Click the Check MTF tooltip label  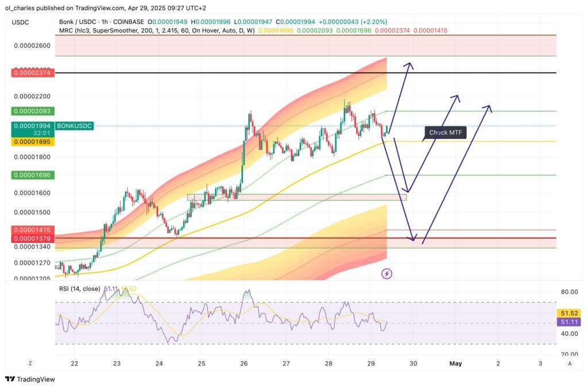tap(446, 133)
